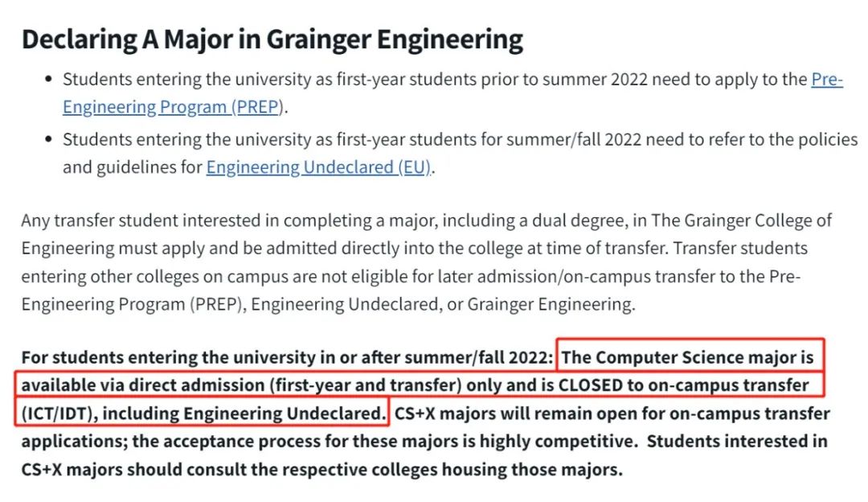This screenshot has width=868, height=502.
Task: Open the Engineering Undeclared (EU) link
Action: coord(318,167)
